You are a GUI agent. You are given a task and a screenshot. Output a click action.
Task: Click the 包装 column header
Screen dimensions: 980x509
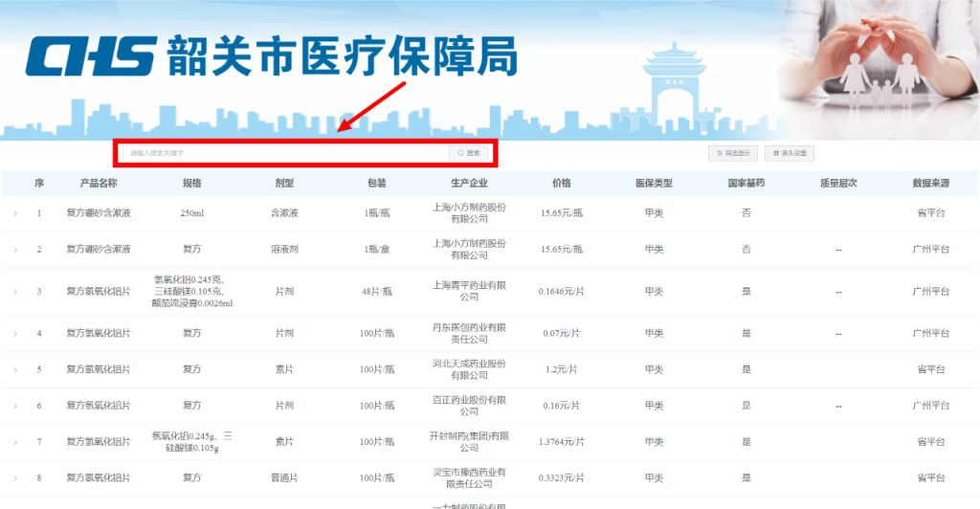coord(377,183)
